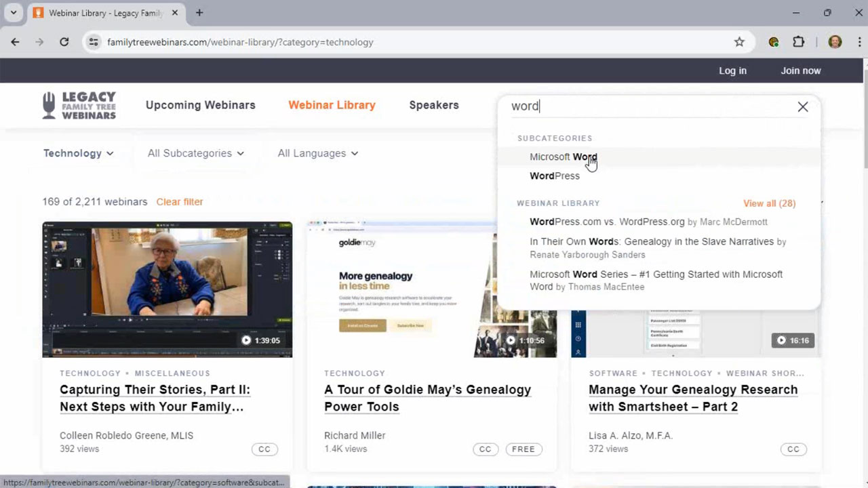Open View all 28 search results
The width and height of the screenshot is (868, 488).
(x=769, y=203)
